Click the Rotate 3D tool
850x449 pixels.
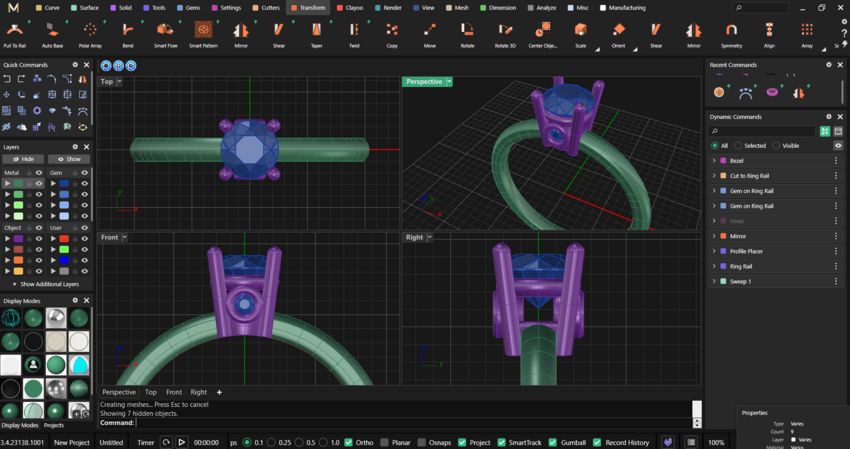coord(505,32)
